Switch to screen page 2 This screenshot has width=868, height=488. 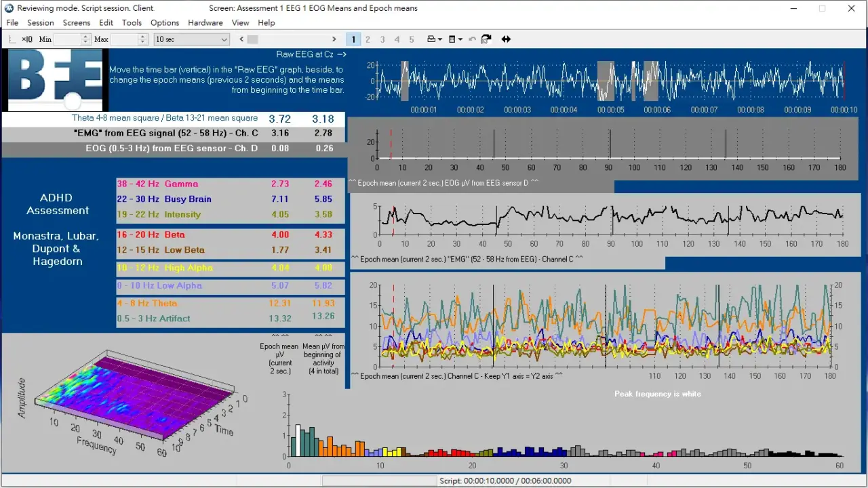[368, 39]
